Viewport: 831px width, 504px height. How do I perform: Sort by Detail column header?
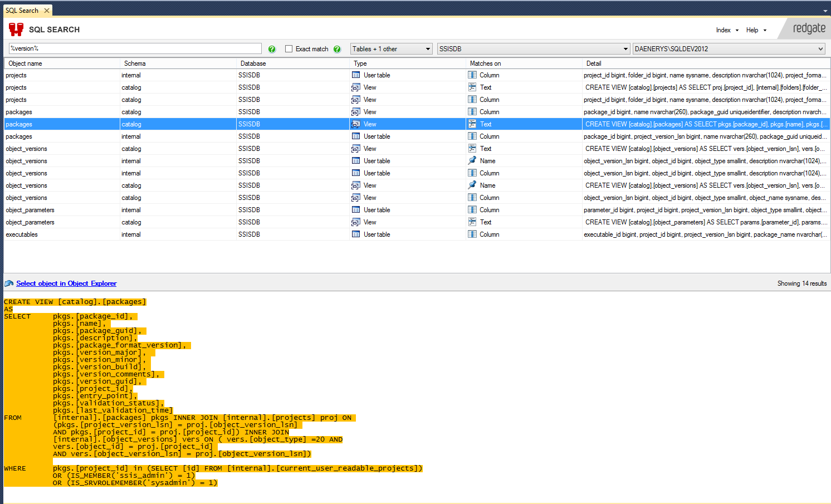[x=706, y=63]
